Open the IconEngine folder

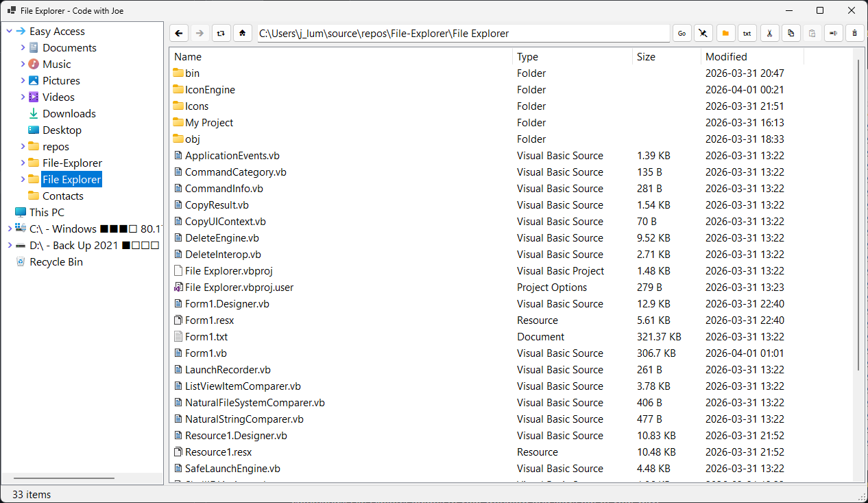pos(208,89)
